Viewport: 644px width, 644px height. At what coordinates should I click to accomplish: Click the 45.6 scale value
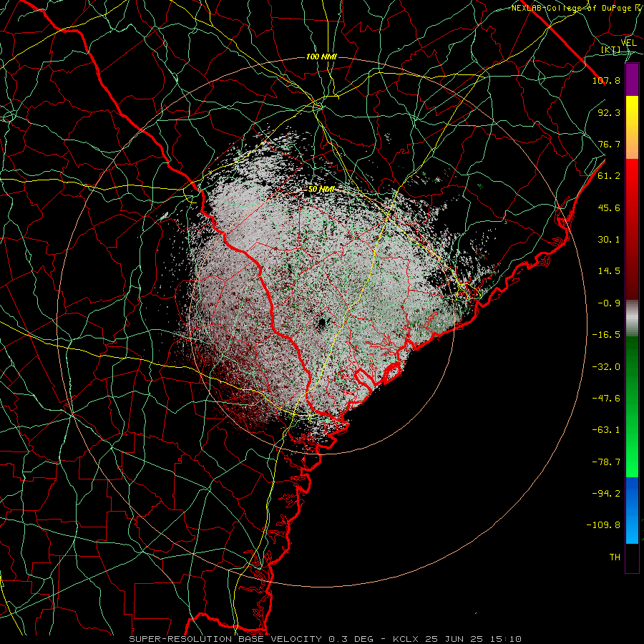[x=609, y=208]
